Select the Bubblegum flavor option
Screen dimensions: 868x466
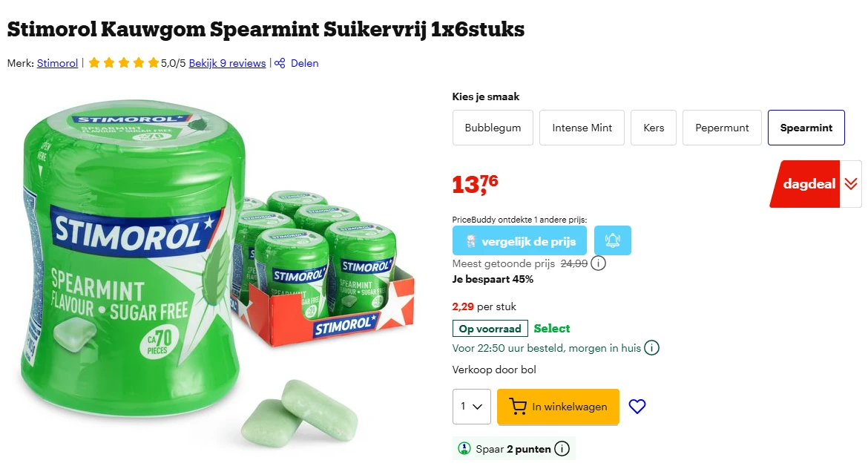click(493, 127)
